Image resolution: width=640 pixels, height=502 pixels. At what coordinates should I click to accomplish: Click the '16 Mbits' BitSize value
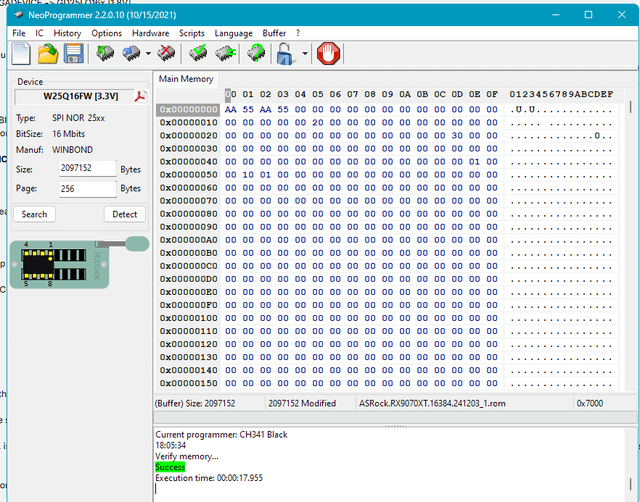point(68,134)
